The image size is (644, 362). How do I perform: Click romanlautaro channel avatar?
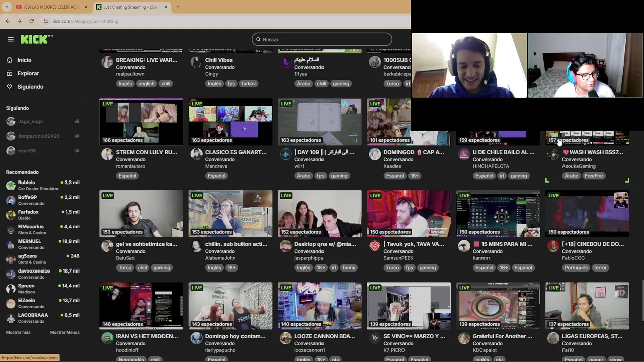coord(107,154)
